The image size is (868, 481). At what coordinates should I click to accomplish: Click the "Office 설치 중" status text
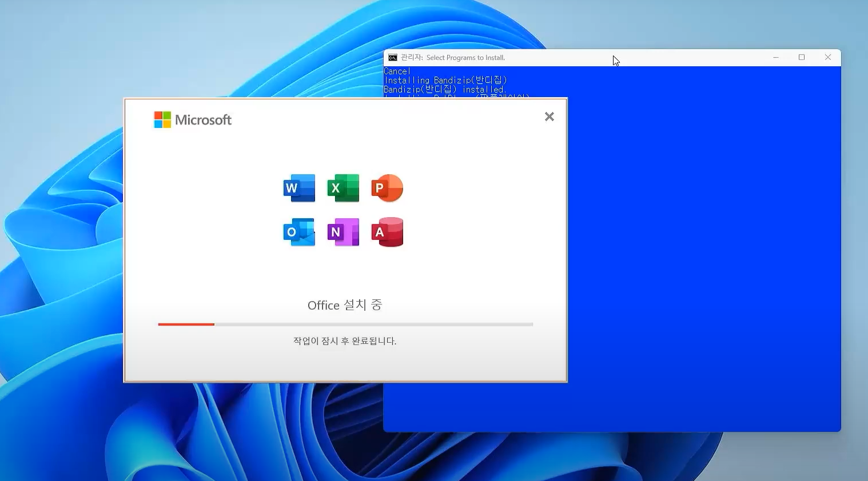(x=345, y=305)
